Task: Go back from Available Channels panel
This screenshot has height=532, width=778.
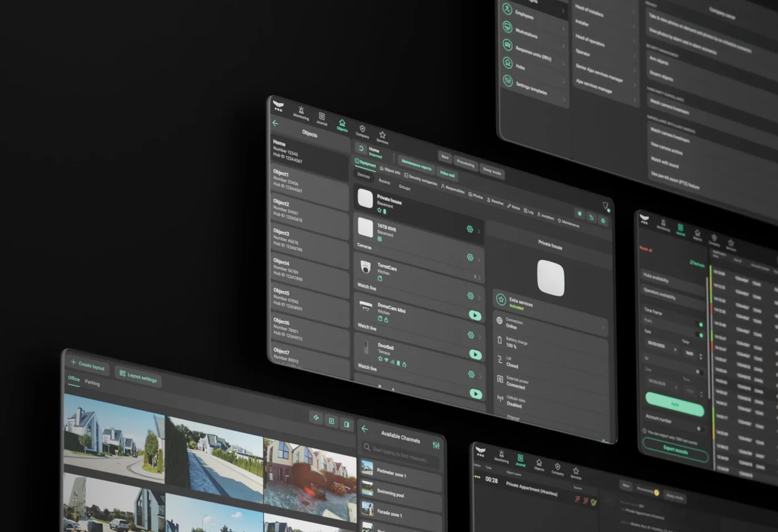Action: tap(365, 429)
